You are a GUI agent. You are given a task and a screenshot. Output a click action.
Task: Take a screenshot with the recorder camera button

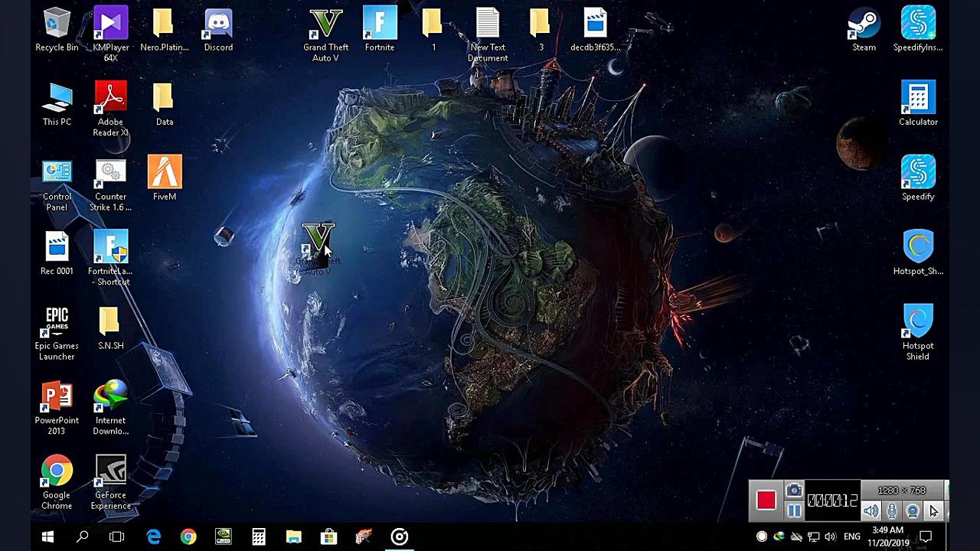click(794, 491)
